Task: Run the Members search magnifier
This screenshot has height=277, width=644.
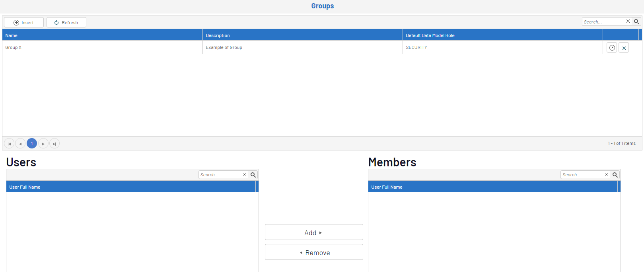Action: coord(615,174)
